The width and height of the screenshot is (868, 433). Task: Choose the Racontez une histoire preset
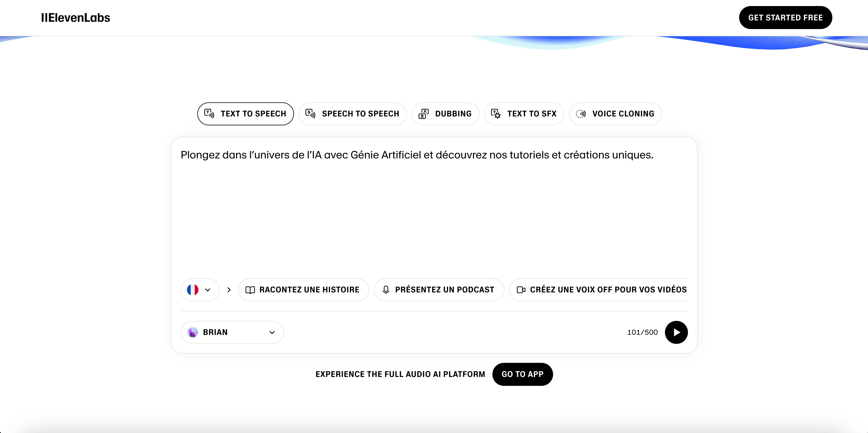point(304,290)
